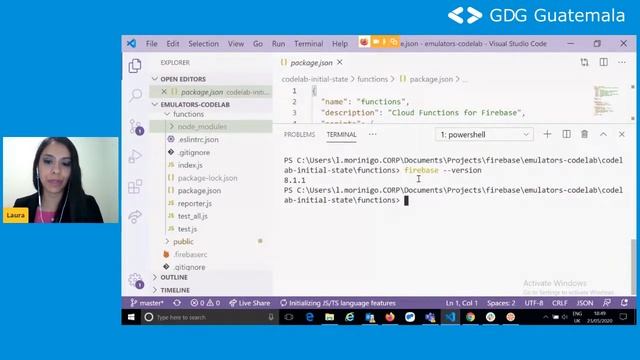Click Synchronize Changes icon in status bar
The image size is (640, 360).
click(x=177, y=303)
